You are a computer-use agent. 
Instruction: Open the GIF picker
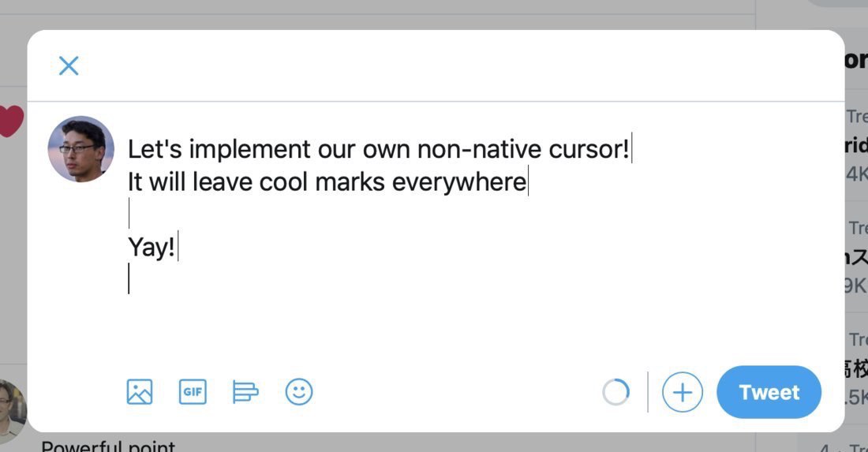(x=193, y=392)
